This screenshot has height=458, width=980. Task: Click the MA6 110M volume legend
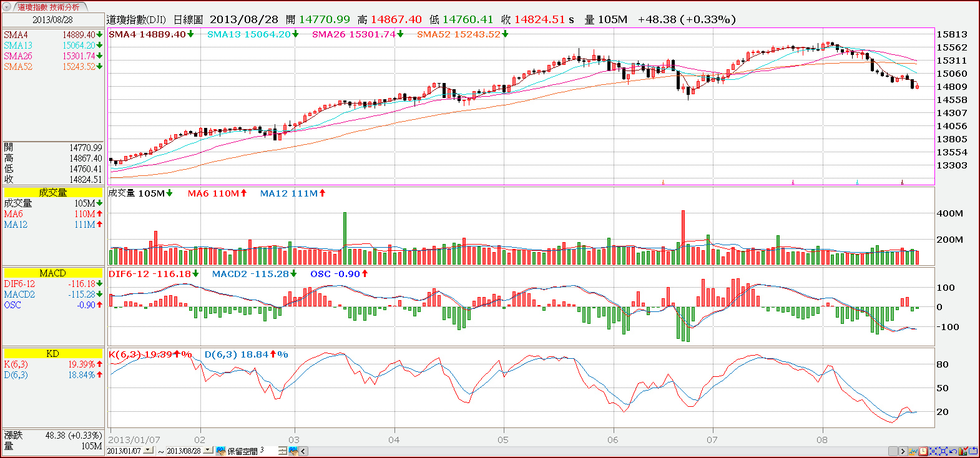(217, 193)
